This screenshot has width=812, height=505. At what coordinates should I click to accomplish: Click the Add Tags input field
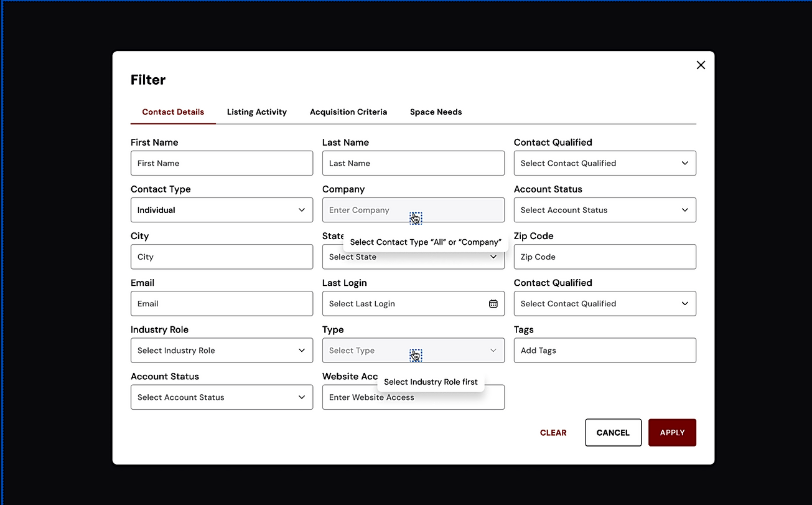click(605, 351)
